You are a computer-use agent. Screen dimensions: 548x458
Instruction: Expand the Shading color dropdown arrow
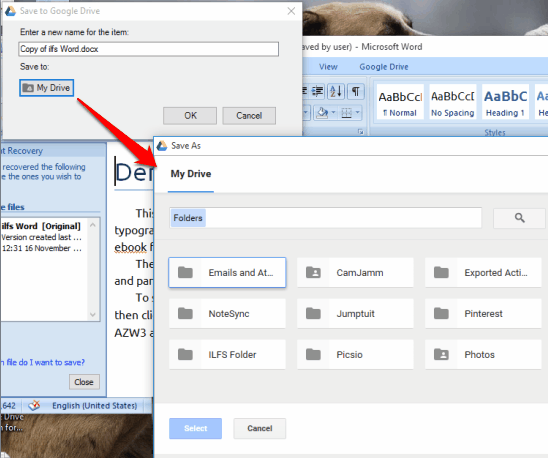pos(333,112)
